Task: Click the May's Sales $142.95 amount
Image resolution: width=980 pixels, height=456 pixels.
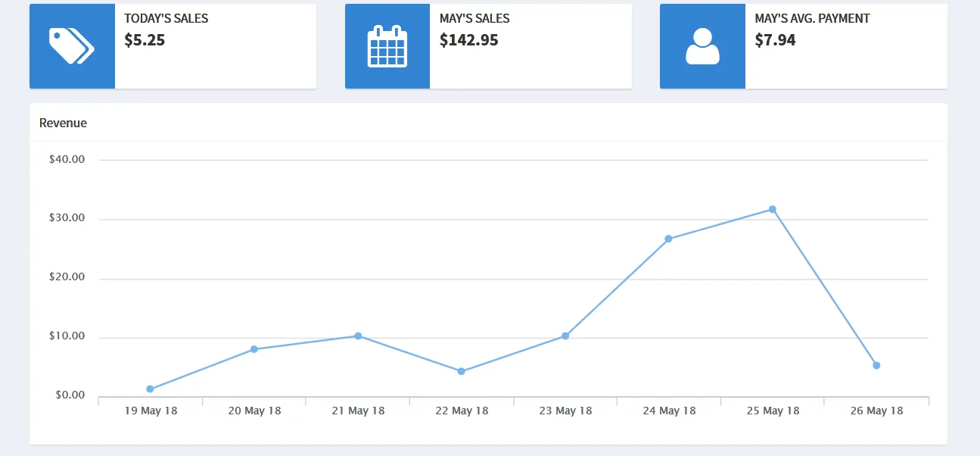Action: [468, 40]
